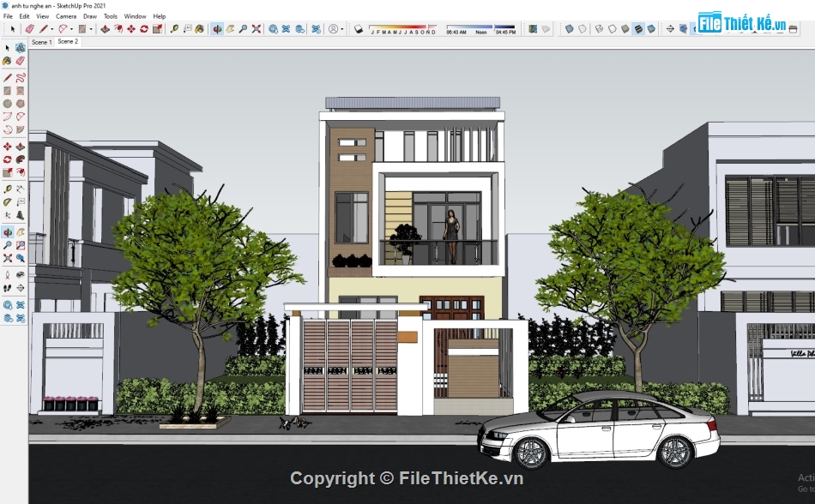This screenshot has width=815, height=504.
Task: Select the Polygon tool
Action: [21, 104]
